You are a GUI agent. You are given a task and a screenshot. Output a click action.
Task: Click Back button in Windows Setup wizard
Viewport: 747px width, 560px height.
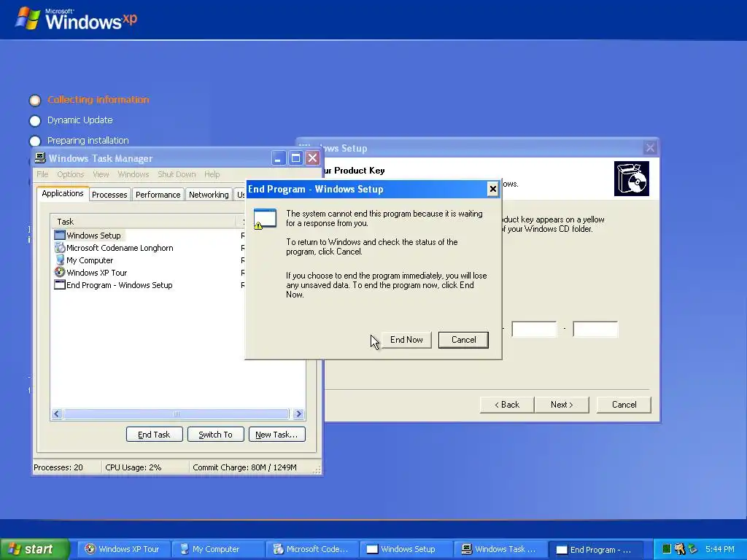[507, 405]
